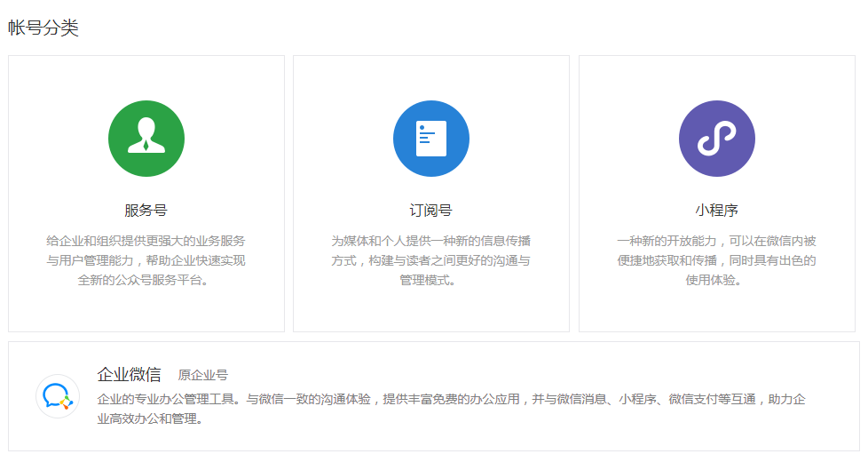The width and height of the screenshot is (868, 462).
Task: Click the line 为媒体和个人提供一种新的信息传播
Action: (x=430, y=241)
